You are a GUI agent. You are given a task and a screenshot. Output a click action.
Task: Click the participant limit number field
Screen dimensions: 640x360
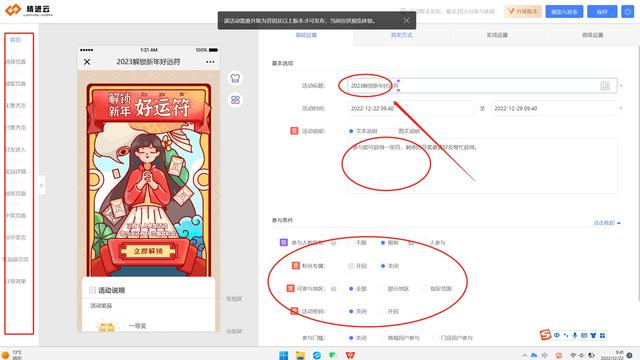click(x=411, y=243)
